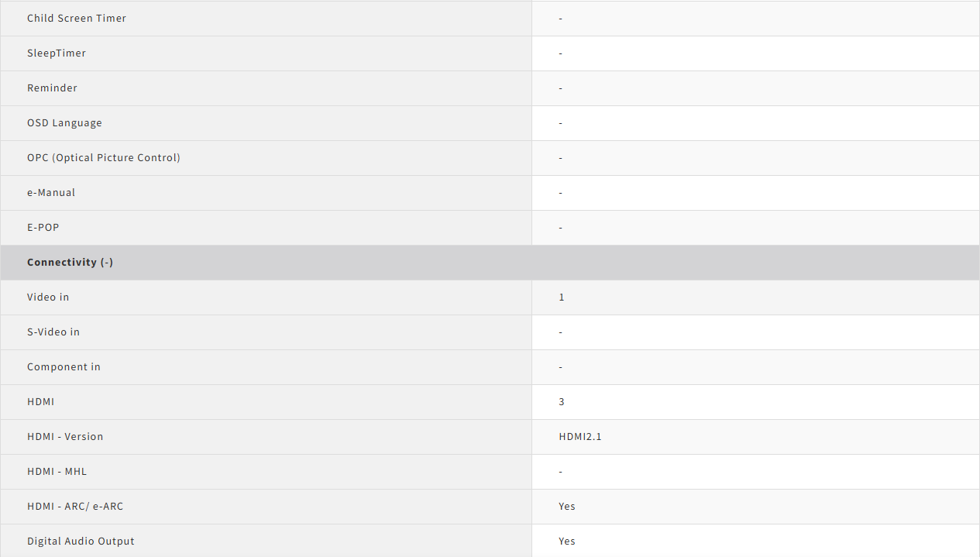Click the Digital Audio Output label
Screen dimensions: 980x557
coord(81,542)
